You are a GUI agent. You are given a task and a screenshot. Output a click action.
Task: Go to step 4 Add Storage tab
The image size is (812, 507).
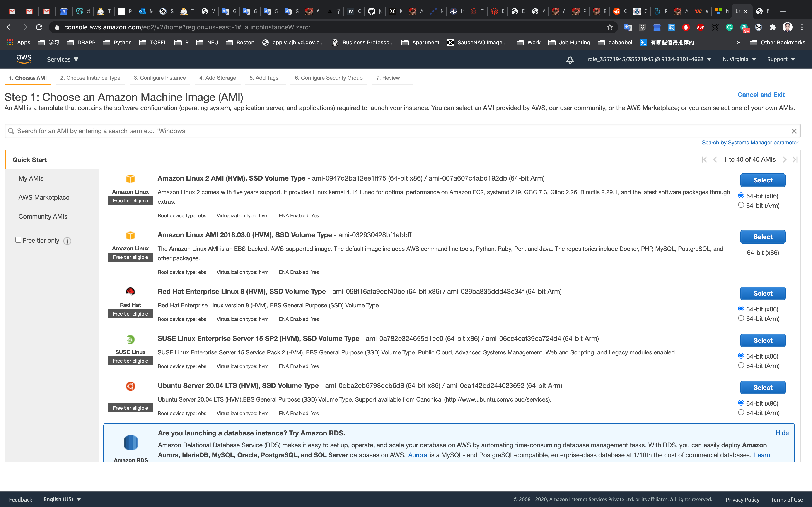[217, 78]
